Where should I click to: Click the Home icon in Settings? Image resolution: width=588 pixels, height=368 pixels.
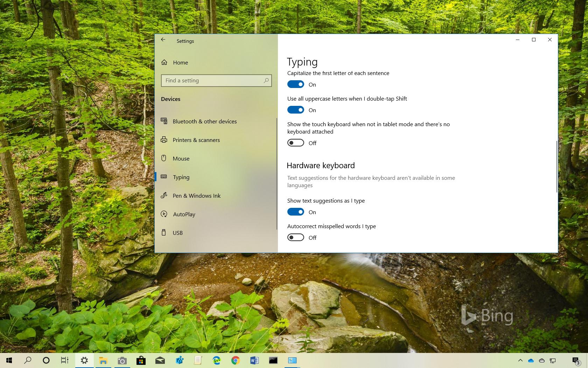point(164,62)
